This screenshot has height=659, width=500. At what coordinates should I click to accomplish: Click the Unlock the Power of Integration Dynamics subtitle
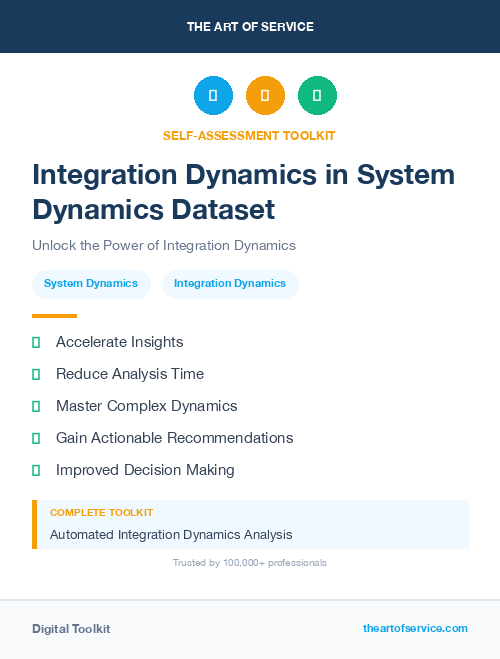[x=164, y=245]
